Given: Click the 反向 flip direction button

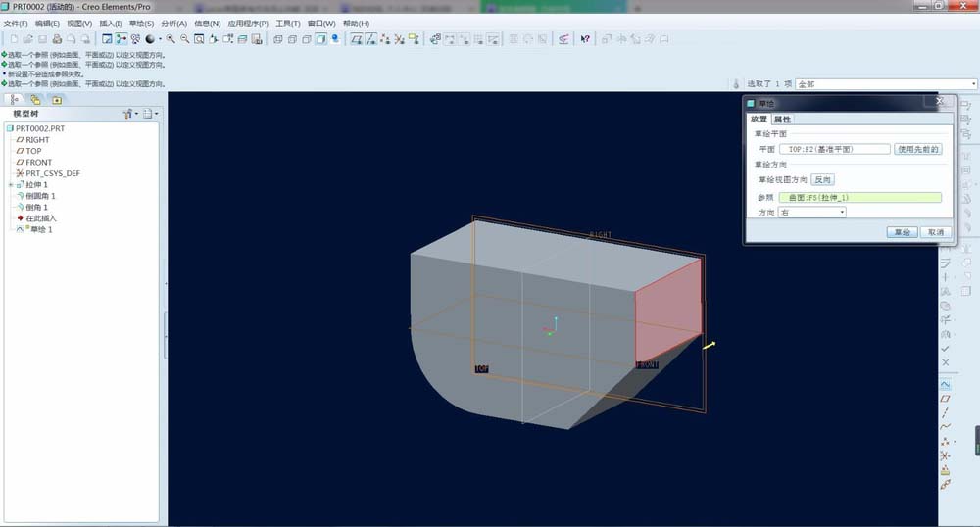Looking at the screenshot, I should [822, 180].
